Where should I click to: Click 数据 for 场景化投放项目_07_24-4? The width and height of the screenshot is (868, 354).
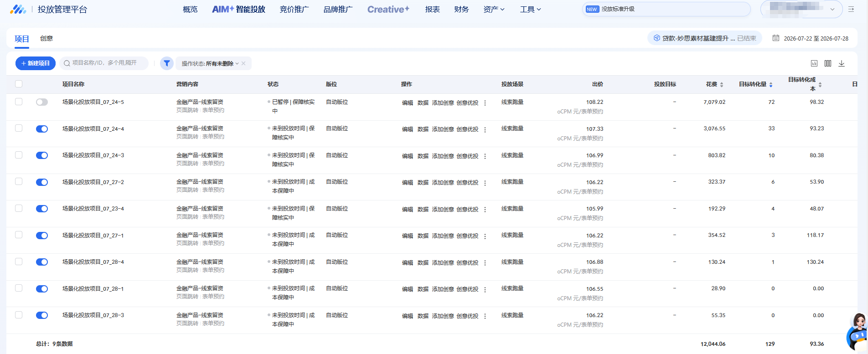[x=423, y=129]
